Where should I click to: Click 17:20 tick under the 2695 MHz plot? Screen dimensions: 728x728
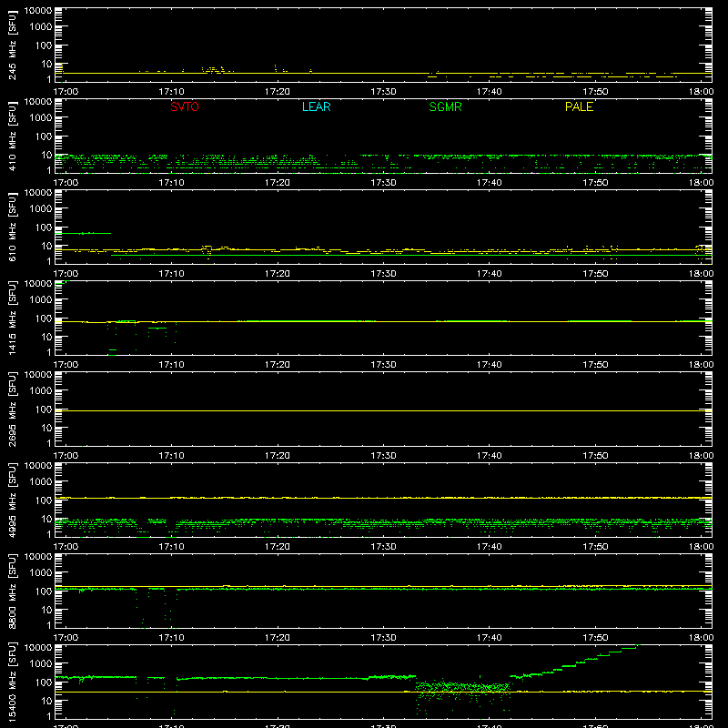(278, 456)
